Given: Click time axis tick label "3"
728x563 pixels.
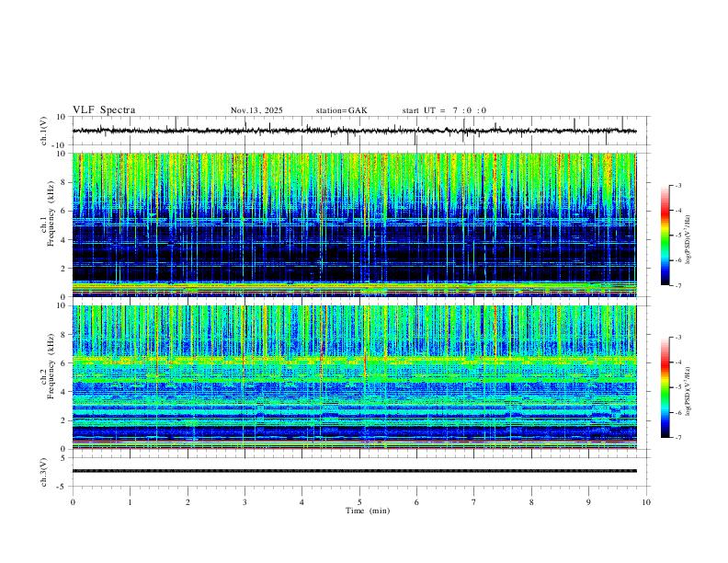Looking at the screenshot, I should (245, 502).
